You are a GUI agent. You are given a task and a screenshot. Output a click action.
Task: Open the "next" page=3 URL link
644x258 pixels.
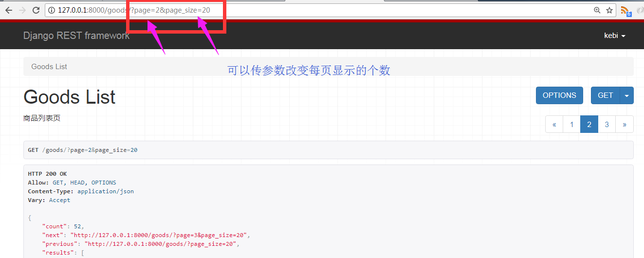[x=160, y=235]
